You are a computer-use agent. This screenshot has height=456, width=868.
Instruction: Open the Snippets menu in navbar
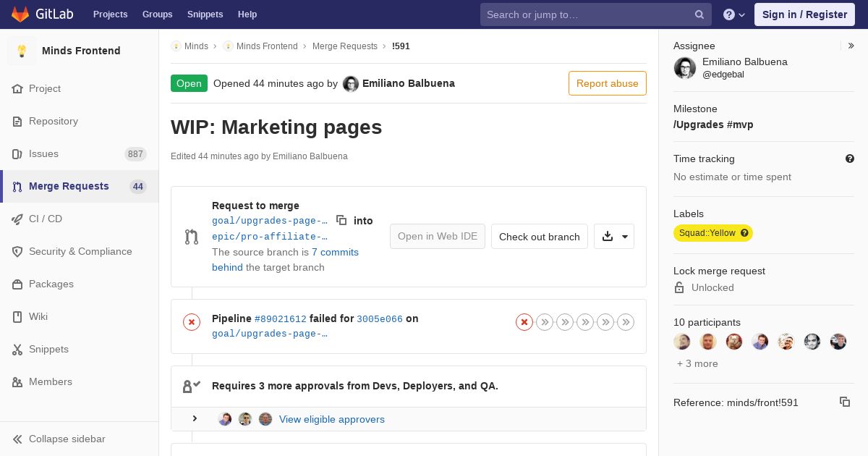tap(205, 14)
